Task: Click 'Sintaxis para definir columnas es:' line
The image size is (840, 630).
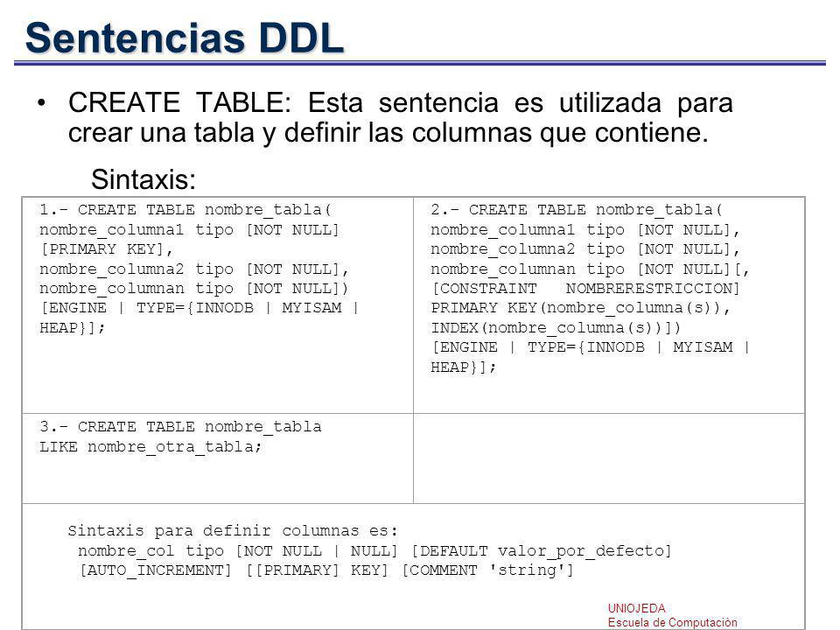Action: (x=233, y=531)
